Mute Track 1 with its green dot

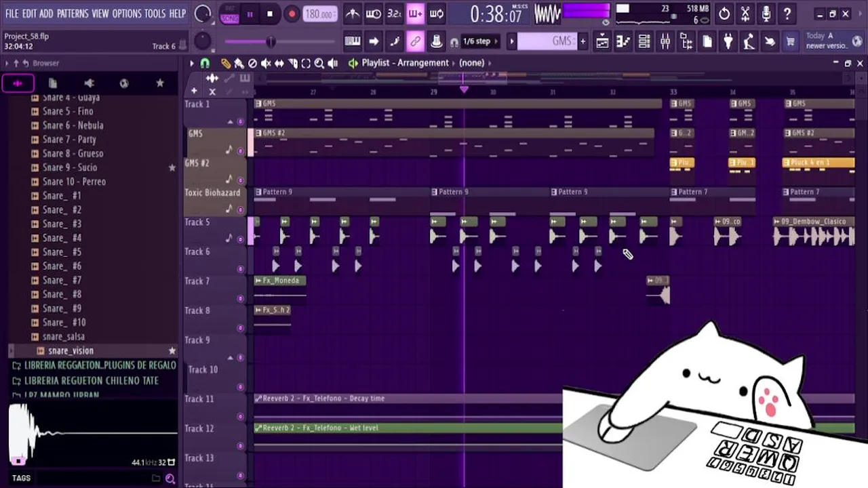(240, 122)
